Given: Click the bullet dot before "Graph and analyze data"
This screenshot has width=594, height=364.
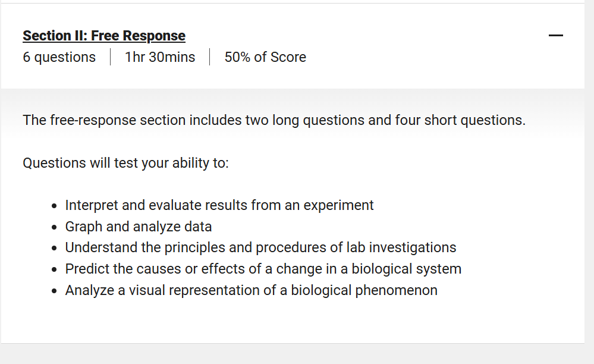Looking at the screenshot, I should point(54,227).
